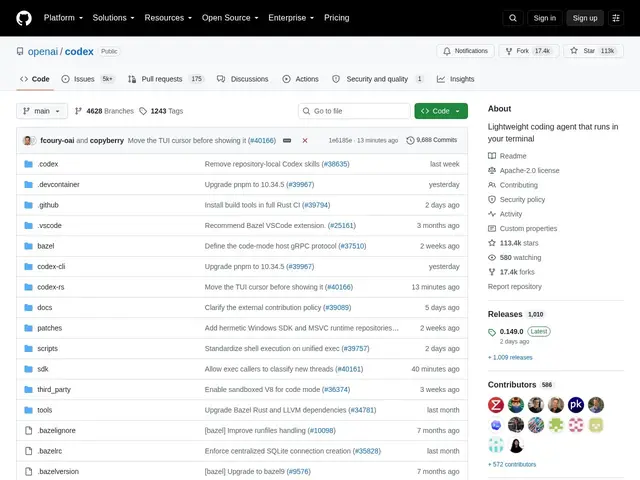Viewport: 640px width, 480px height.
Task: Open the codex-rs folder
Action: pyautogui.click(x=51, y=287)
